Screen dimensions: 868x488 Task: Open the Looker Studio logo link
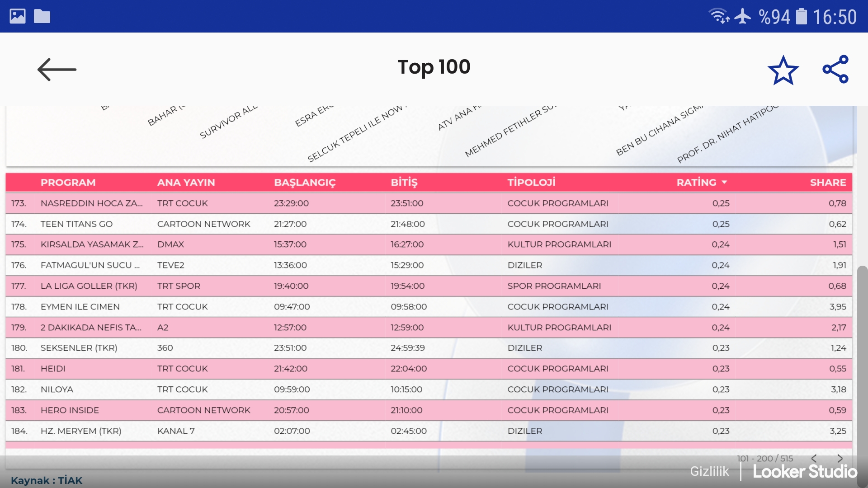click(x=805, y=471)
